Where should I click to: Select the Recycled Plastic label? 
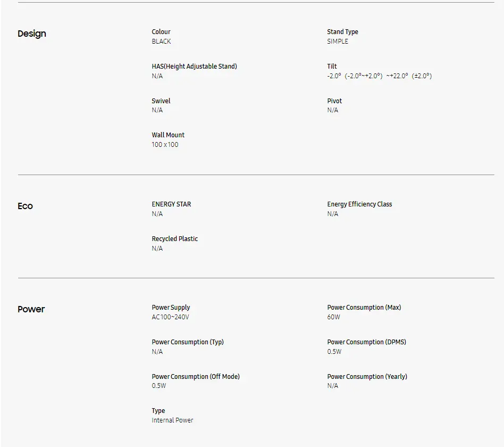coord(174,239)
